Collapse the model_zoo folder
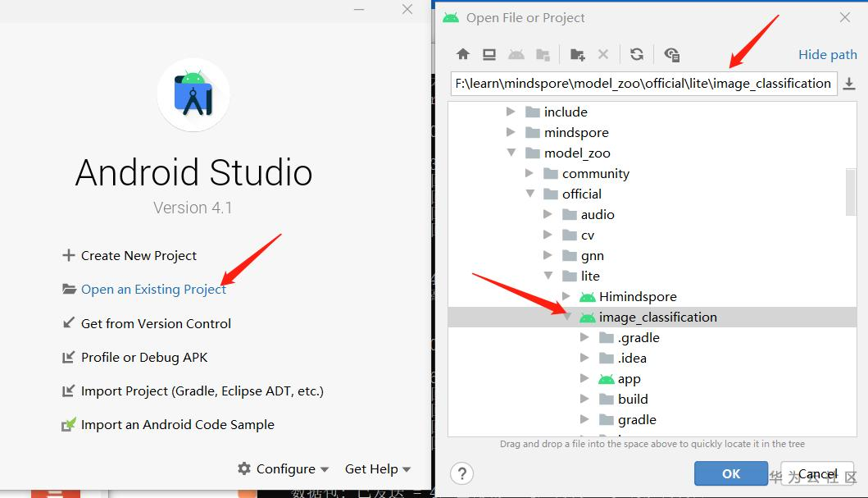This screenshot has width=868, height=498. coord(511,153)
